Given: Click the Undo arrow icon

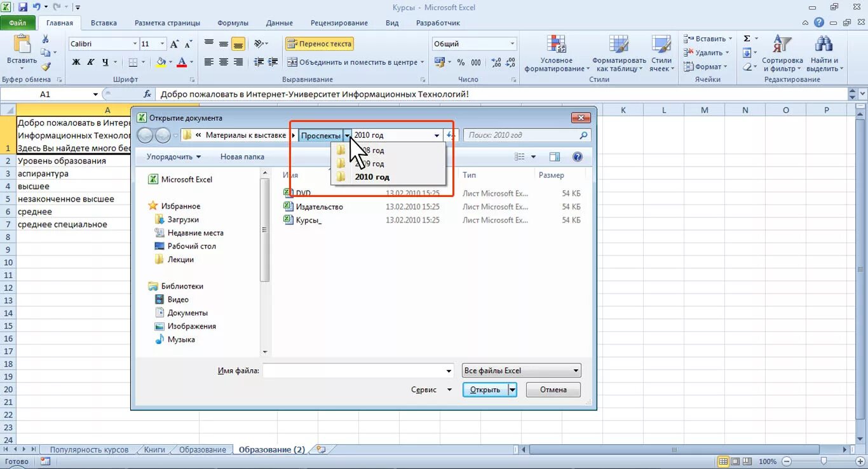Looking at the screenshot, I should (37, 8).
